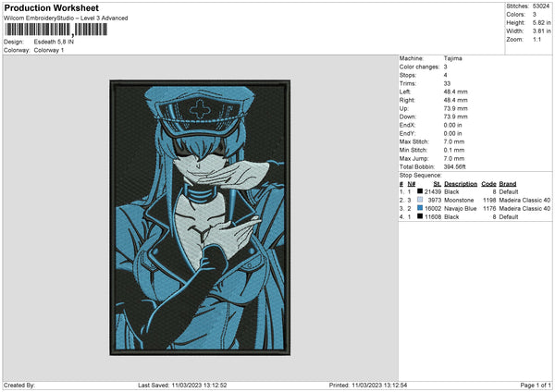
Task: Click the Left measurement 48.4 mm
Action: [455, 92]
